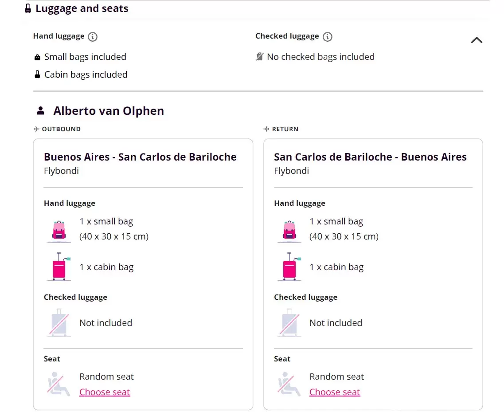Screen dimensions: 504x420
Task: Collapse the Luggage and seats section
Action: (x=477, y=40)
